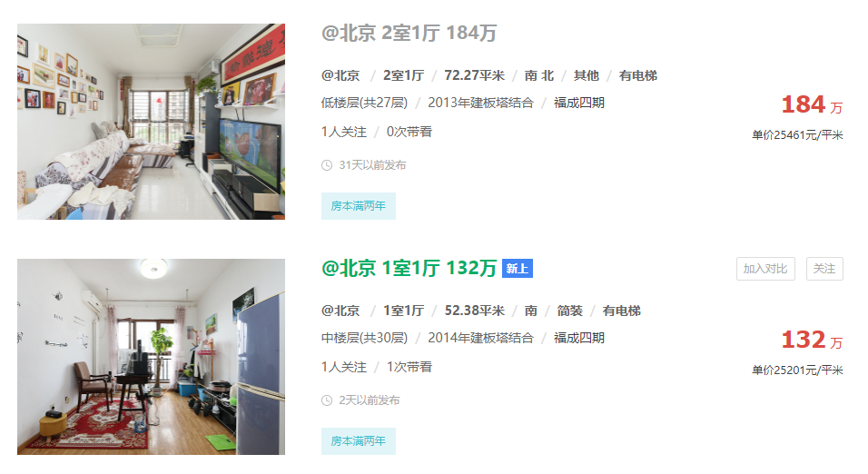This screenshot has height=474, width=868.
Task: View the second listing's living room photo
Action: point(151,357)
